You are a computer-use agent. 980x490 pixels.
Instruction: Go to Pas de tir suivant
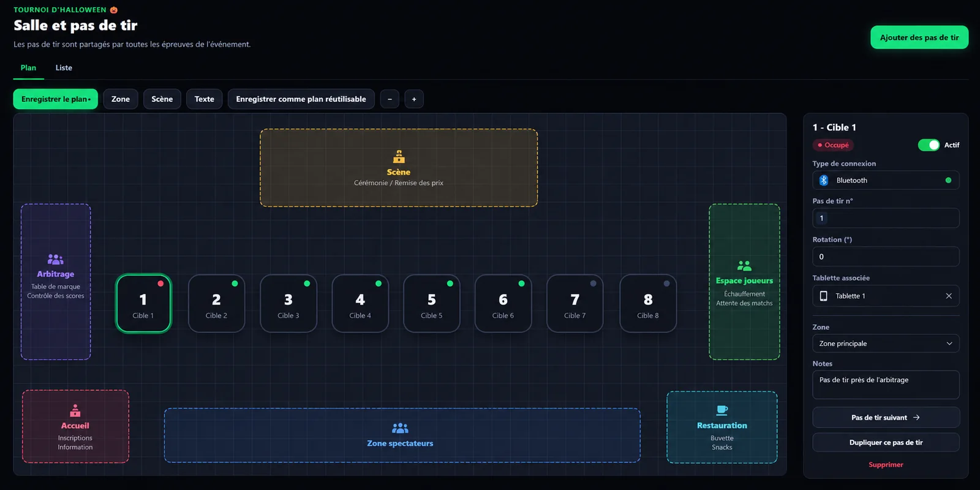click(886, 418)
